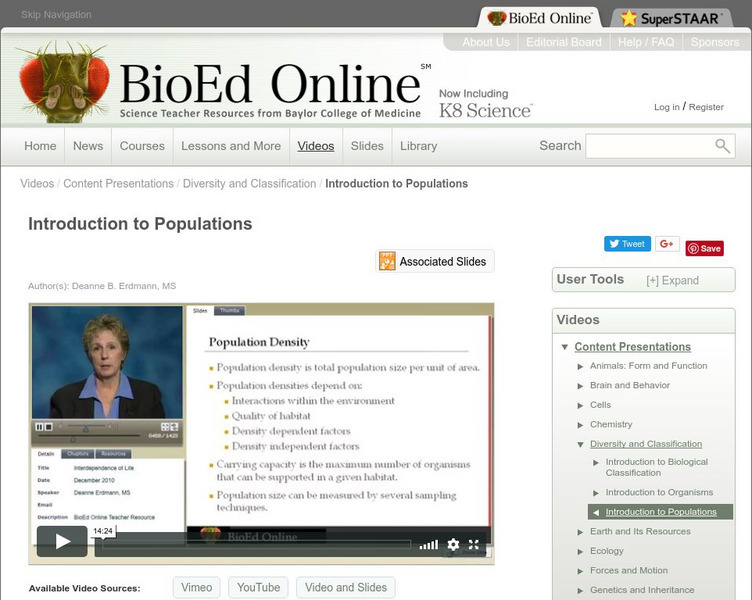Select the Vimeo video source
Image resolution: width=752 pixels, height=600 pixels.
click(197, 588)
